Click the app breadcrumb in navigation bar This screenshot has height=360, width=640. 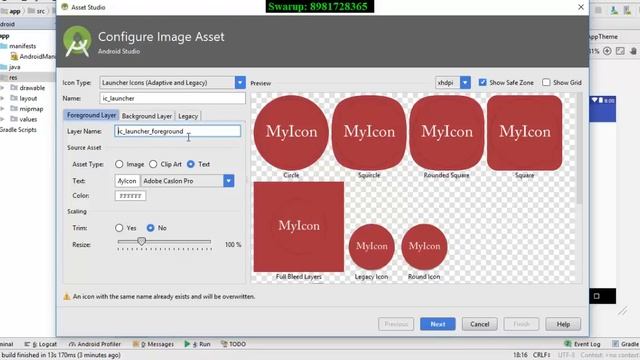[11, 11]
